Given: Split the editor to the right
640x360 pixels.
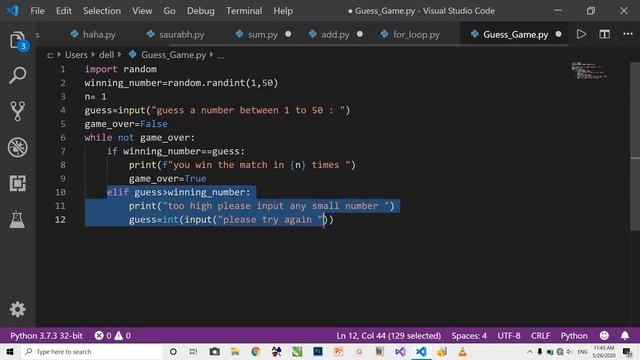Looking at the screenshot, I should (604, 34).
